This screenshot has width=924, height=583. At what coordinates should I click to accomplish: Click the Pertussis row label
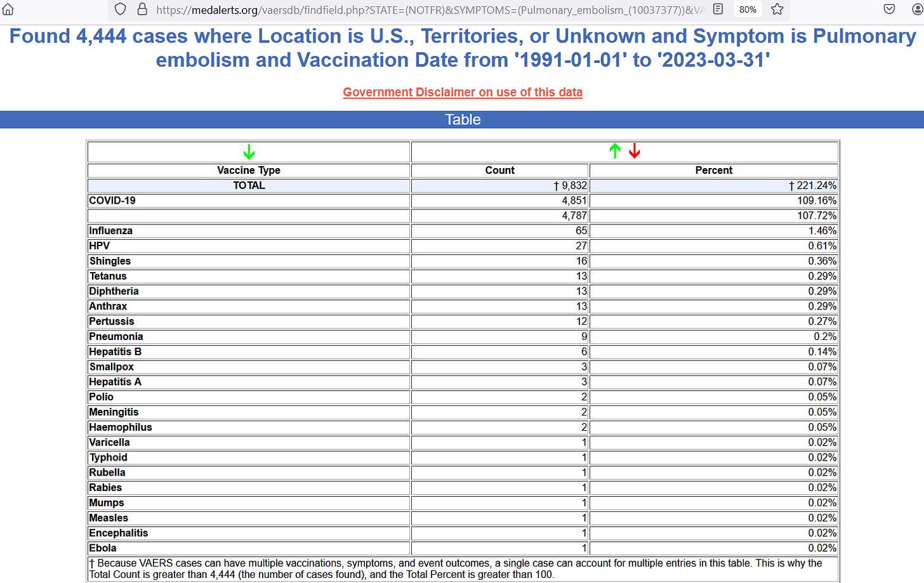point(112,322)
